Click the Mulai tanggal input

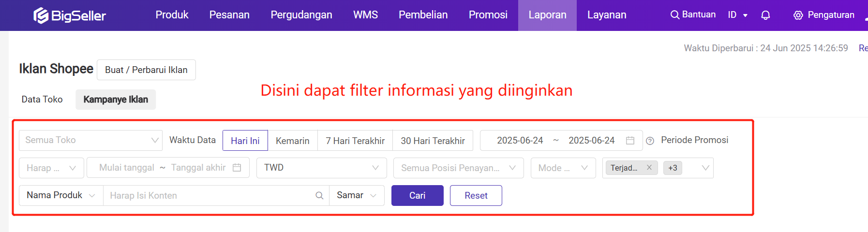pos(127,167)
